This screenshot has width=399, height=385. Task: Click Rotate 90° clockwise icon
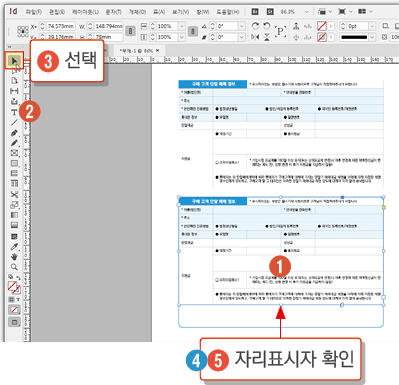click(x=255, y=26)
